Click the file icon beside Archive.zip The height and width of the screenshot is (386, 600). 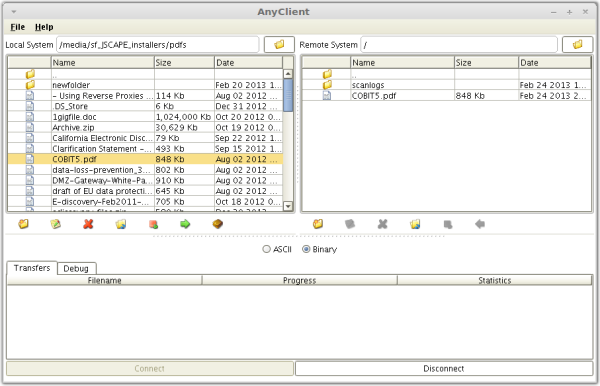[x=30, y=127]
